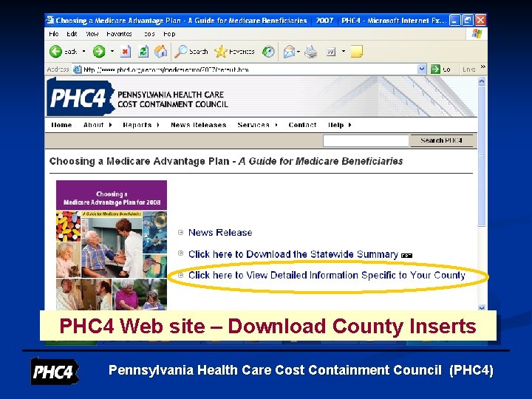Click the PHC4 logo on webpage header
This screenshot has height=399, width=532.
81,98
